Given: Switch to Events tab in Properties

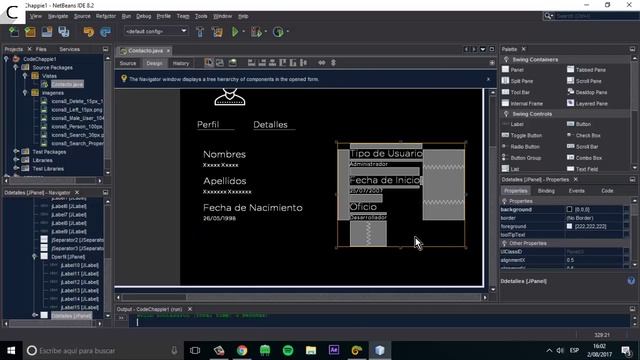Looking at the screenshot, I should pos(576,191).
